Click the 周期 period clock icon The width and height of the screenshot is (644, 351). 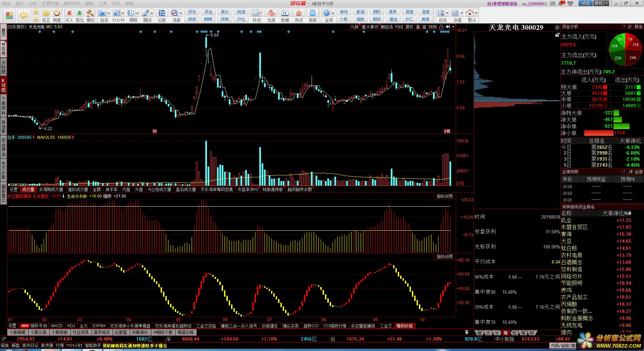(131, 13)
